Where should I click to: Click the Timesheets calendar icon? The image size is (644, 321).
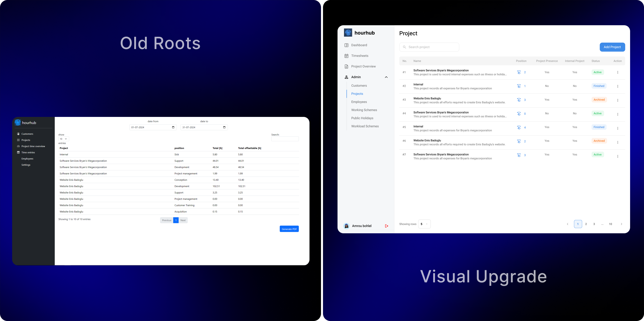tap(347, 56)
